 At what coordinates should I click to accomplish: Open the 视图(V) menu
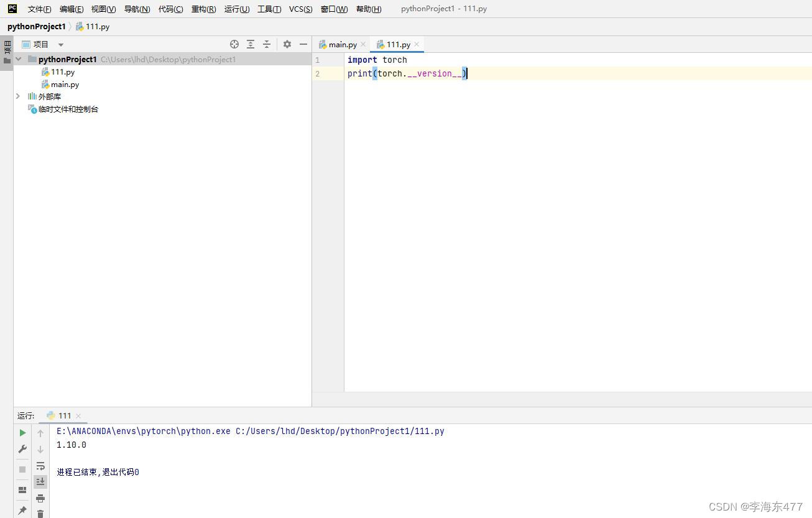coord(103,9)
